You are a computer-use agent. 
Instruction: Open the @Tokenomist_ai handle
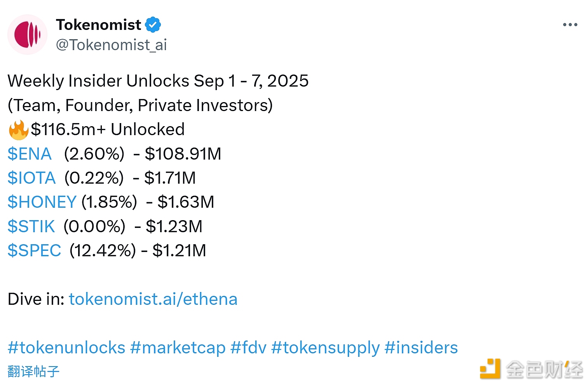pos(112,45)
